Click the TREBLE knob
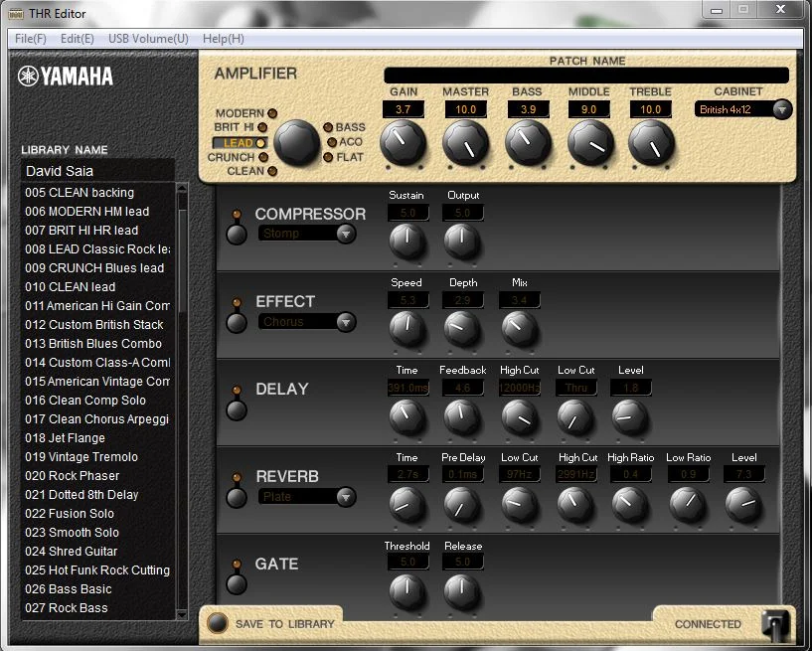Screen dimensions: 812x651 click(x=651, y=143)
